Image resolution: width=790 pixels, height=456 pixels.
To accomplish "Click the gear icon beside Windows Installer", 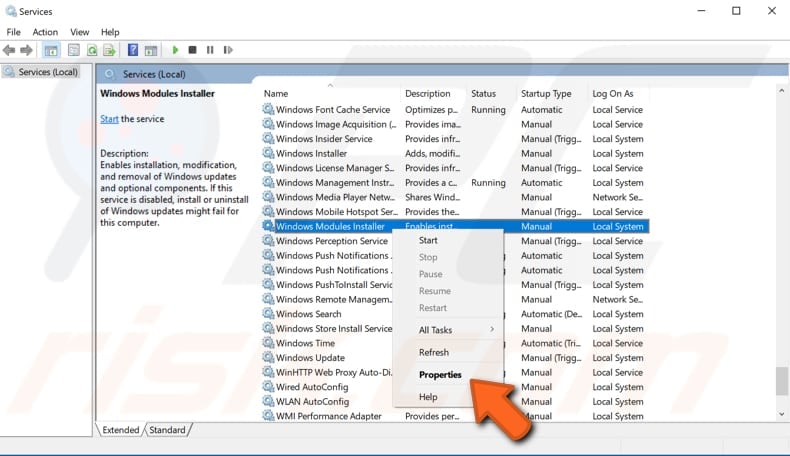I will tap(268, 153).
